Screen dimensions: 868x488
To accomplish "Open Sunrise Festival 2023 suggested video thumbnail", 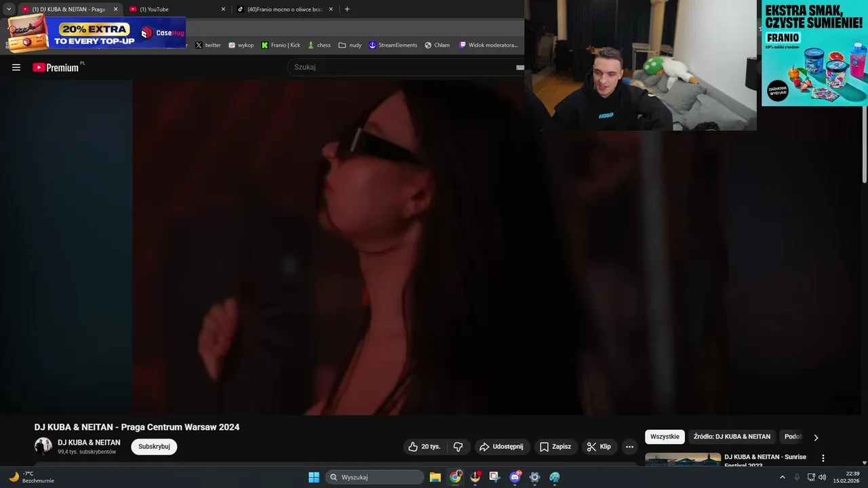I will tap(683, 460).
